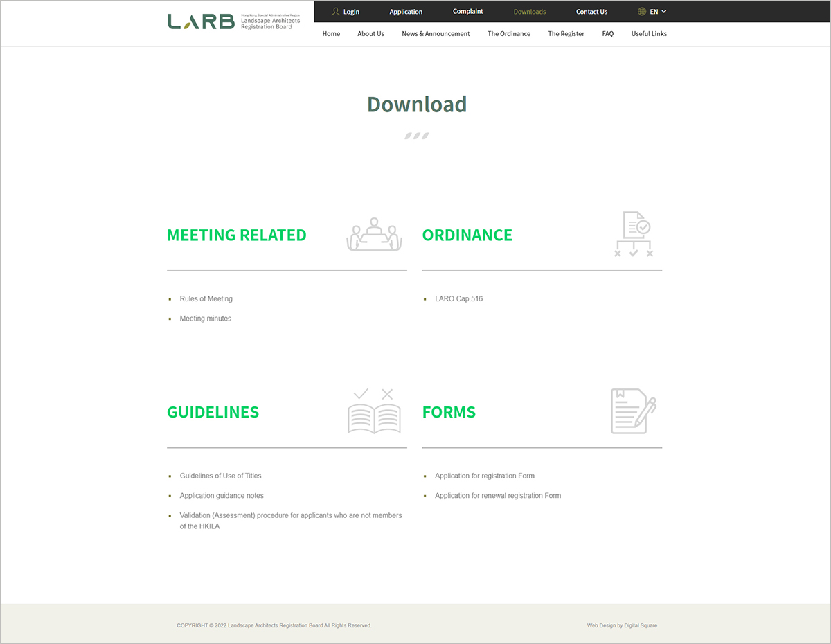Click the Login user icon
The image size is (831, 644).
(x=336, y=12)
